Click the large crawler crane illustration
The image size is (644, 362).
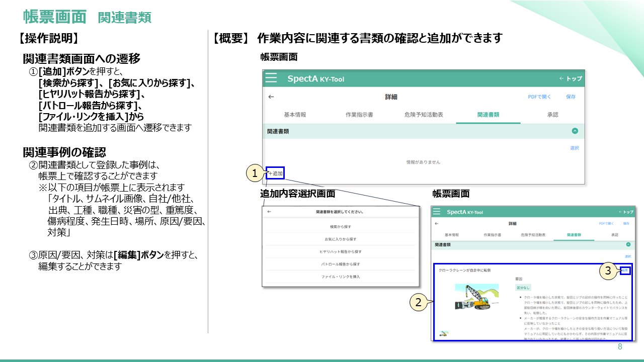(x=476, y=297)
